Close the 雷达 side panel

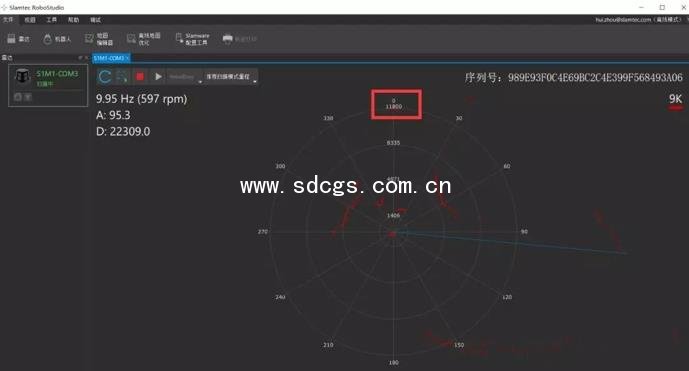pos(86,58)
